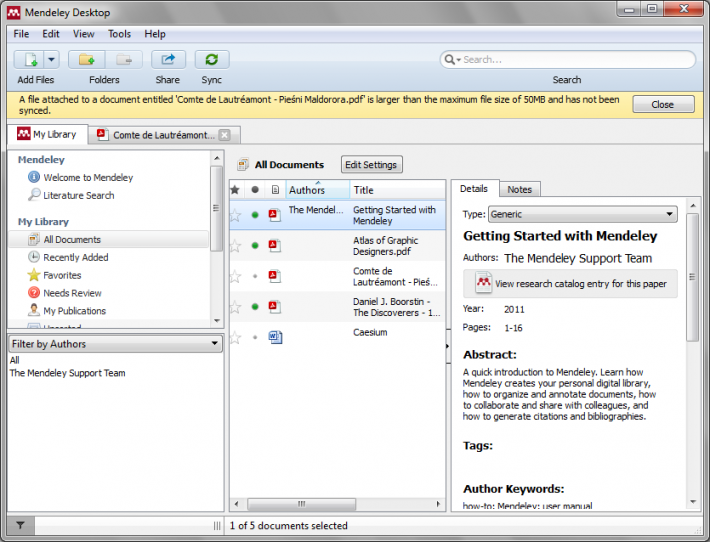This screenshot has height=542, width=710.
Task: Sort by Authors column header
Action: (x=318, y=190)
